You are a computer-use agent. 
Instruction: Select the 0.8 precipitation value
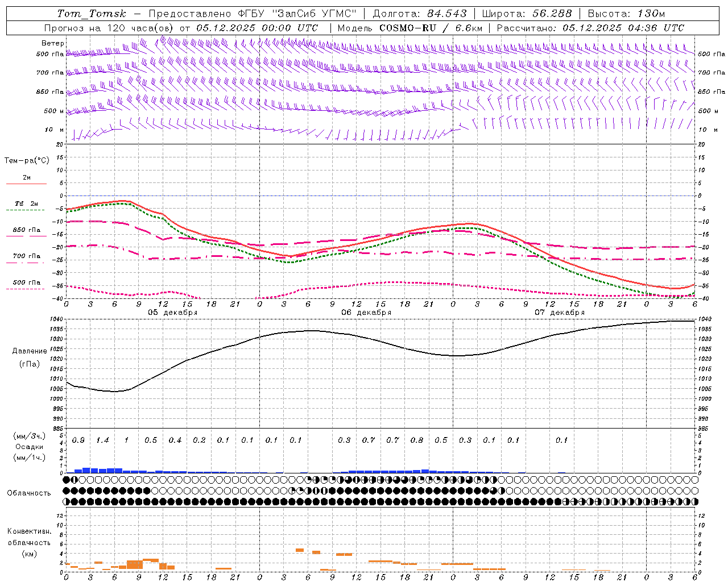click(x=417, y=440)
